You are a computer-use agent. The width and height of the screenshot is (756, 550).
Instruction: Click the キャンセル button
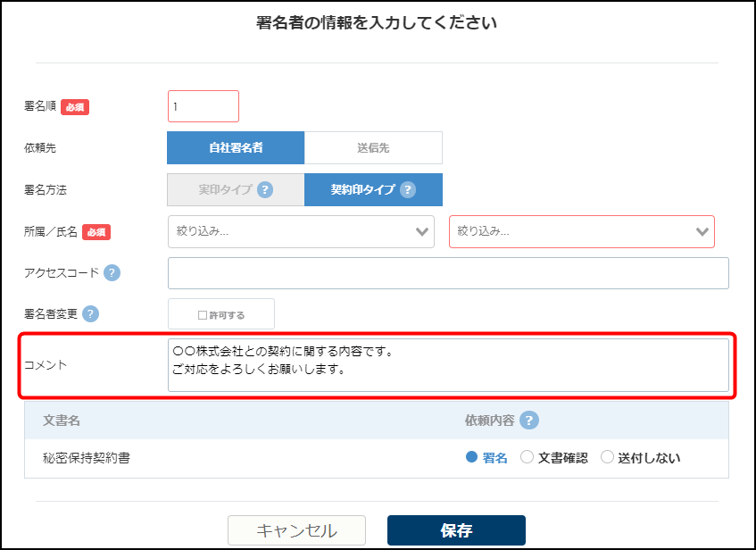click(x=296, y=530)
